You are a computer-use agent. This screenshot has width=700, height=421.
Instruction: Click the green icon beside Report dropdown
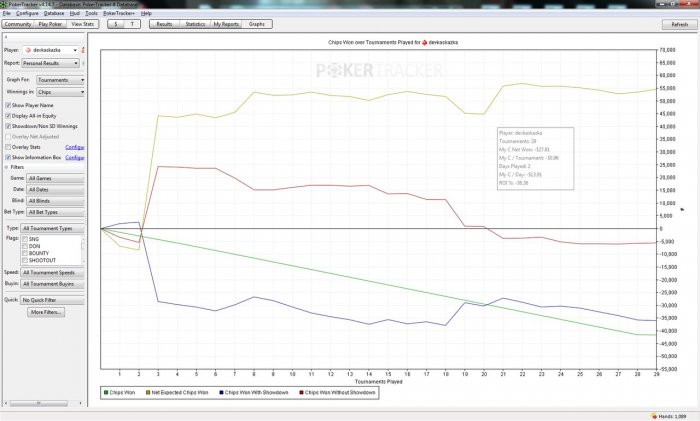coord(83,63)
